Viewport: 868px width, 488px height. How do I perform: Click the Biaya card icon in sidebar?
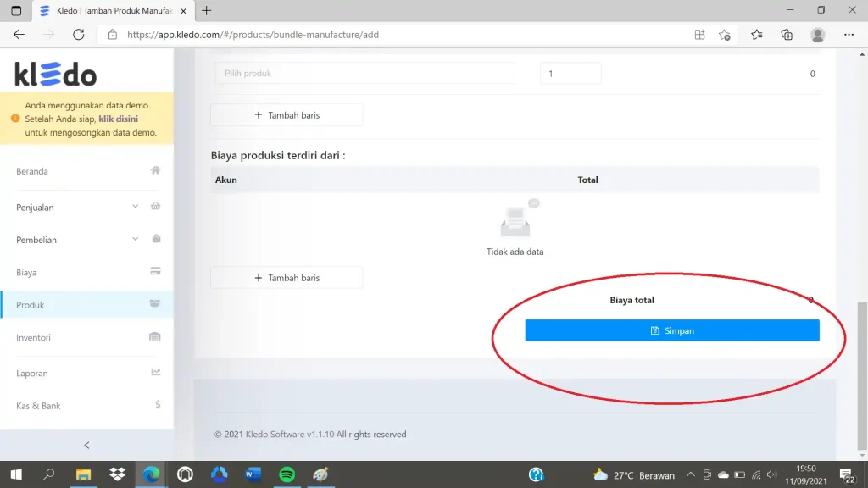156,271
